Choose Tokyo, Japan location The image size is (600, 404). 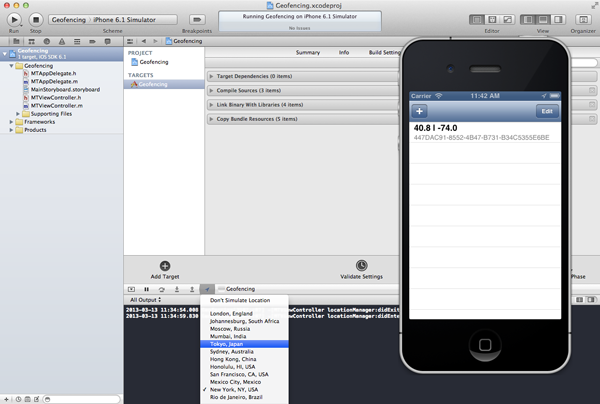pos(244,344)
